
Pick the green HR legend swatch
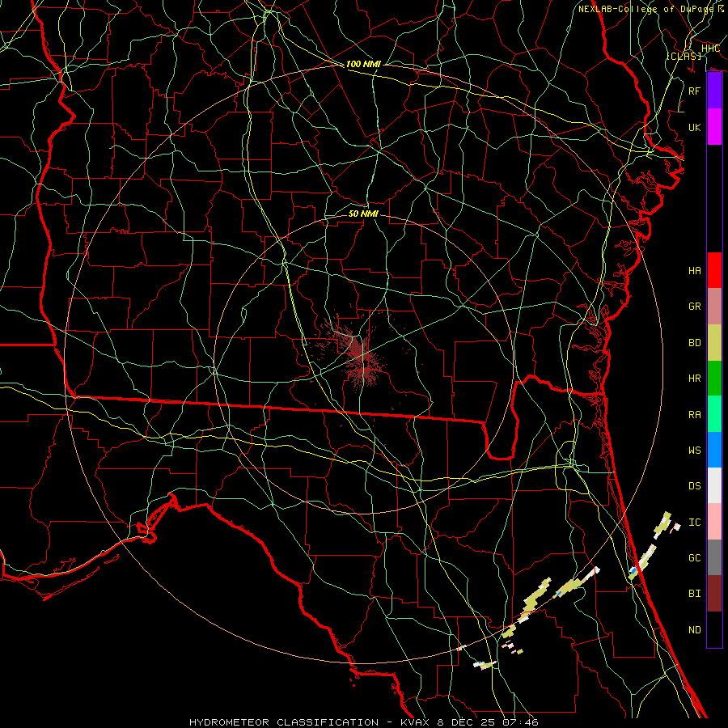(x=714, y=379)
